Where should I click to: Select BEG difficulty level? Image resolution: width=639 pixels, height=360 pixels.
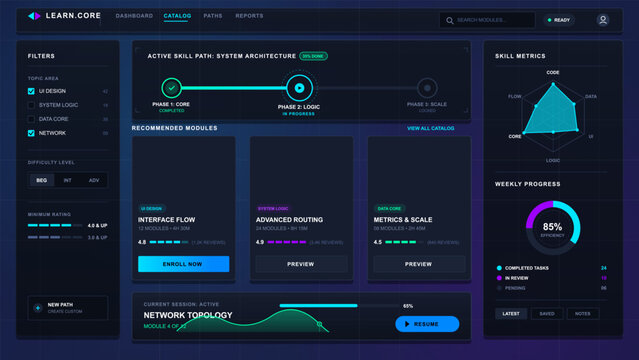[x=42, y=180]
